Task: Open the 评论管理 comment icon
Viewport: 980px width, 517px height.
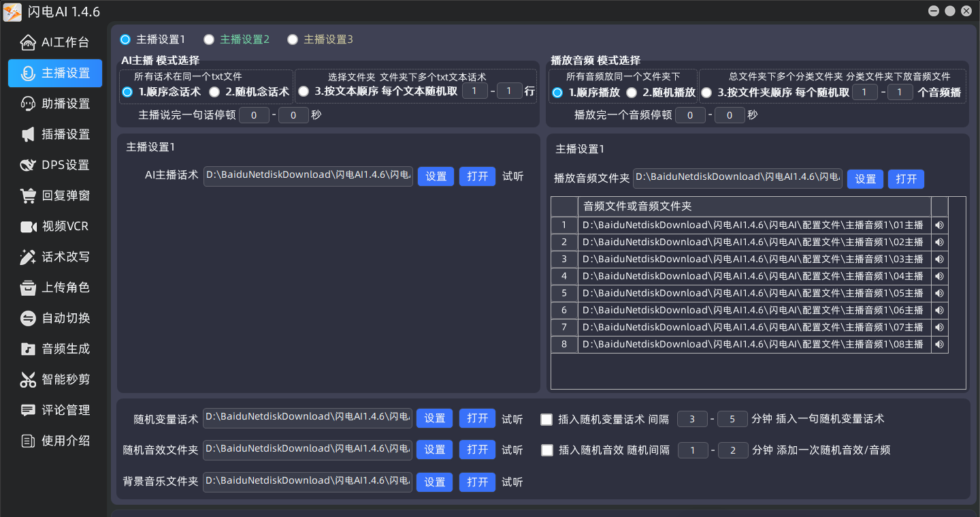Action: coord(28,410)
